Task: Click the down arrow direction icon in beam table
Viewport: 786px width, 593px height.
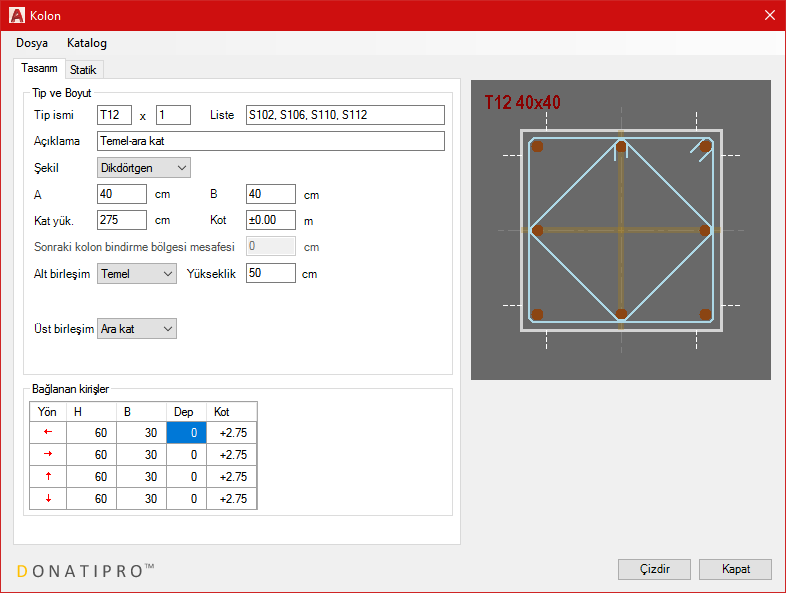Action: click(47, 499)
